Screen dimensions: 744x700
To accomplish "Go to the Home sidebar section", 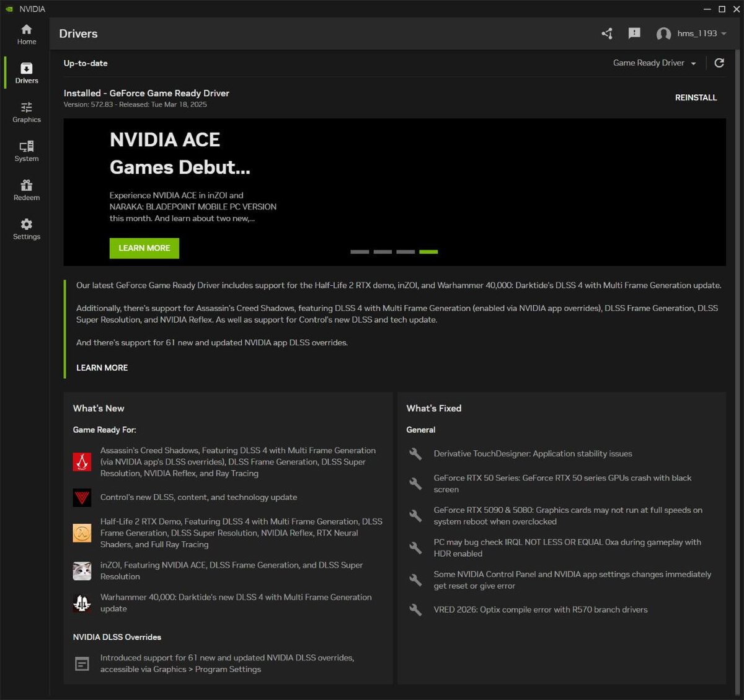I will point(26,34).
